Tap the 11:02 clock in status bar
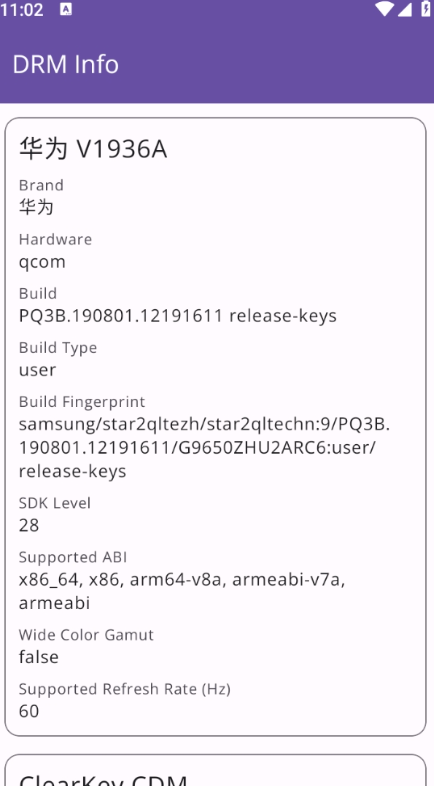This screenshot has width=434, height=786. 22,9
